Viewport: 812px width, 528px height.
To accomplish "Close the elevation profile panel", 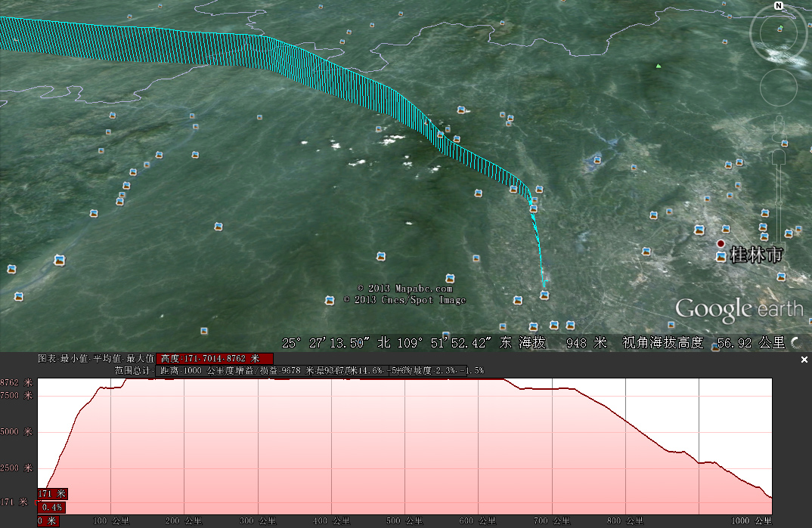I will [x=804, y=360].
